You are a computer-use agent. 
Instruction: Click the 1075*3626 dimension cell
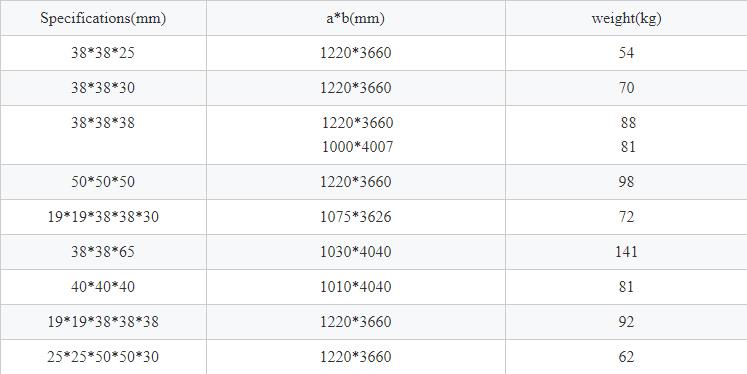pyautogui.click(x=356, y=217)
